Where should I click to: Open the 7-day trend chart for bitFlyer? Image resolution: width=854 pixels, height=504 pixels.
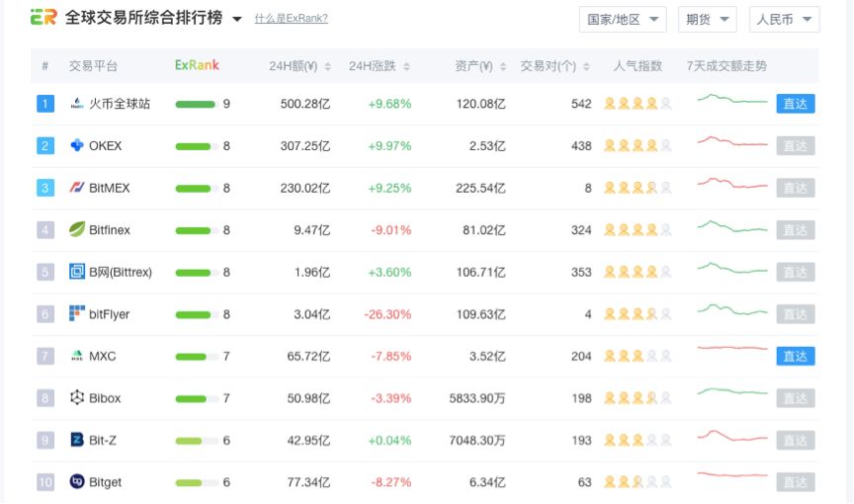732,309
